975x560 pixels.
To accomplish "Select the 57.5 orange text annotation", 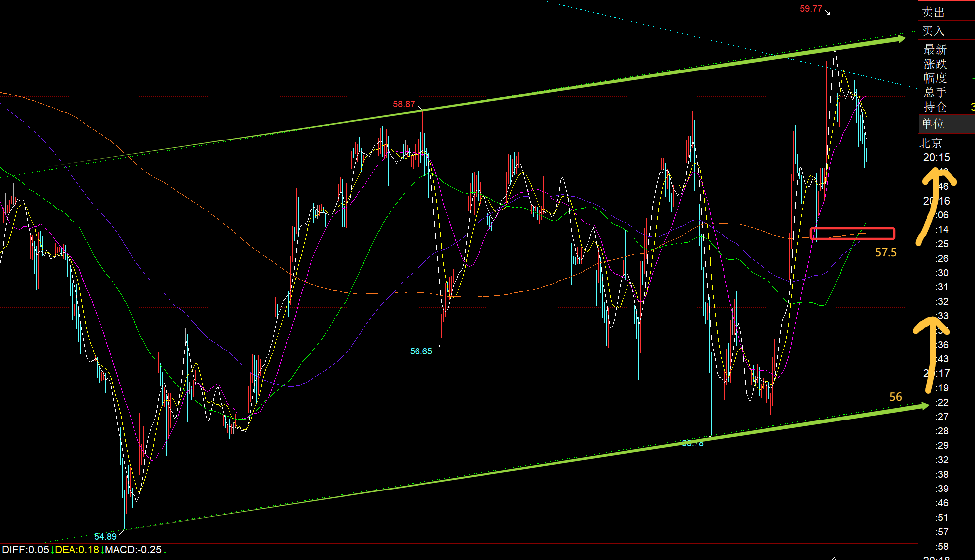I will 886,253.
